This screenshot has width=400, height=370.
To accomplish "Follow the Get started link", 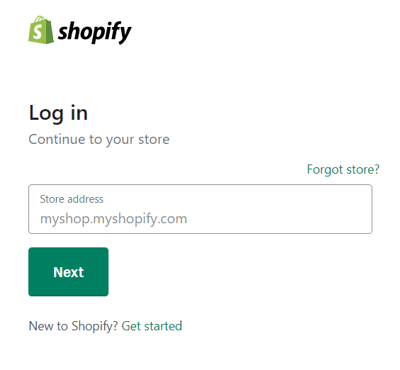I will tap(152, 326).
